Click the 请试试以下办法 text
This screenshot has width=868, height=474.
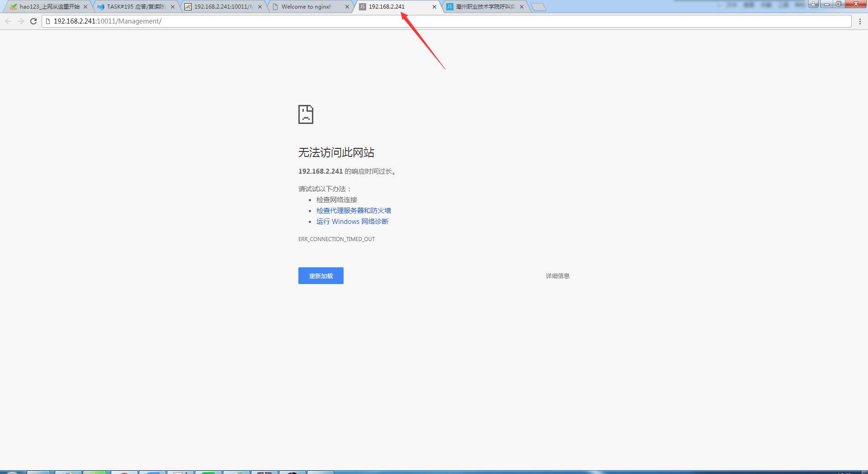(325, 189)
